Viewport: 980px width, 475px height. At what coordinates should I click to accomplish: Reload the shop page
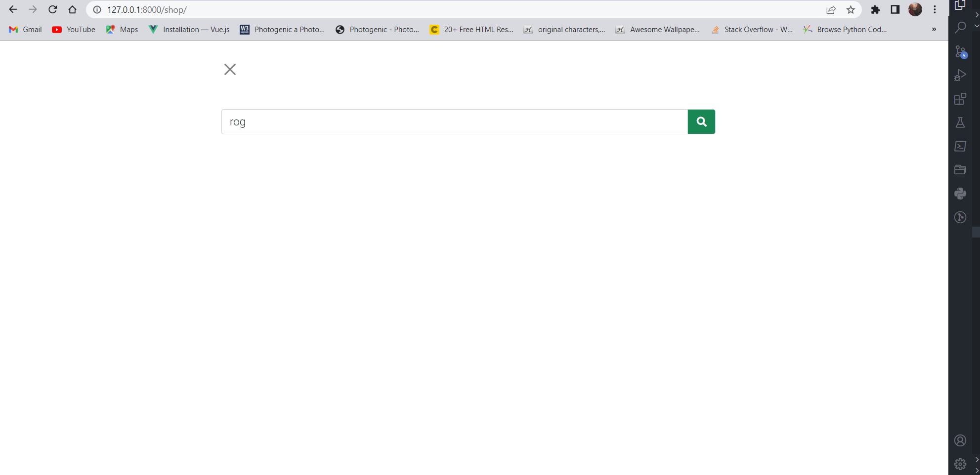pos(53,9)
